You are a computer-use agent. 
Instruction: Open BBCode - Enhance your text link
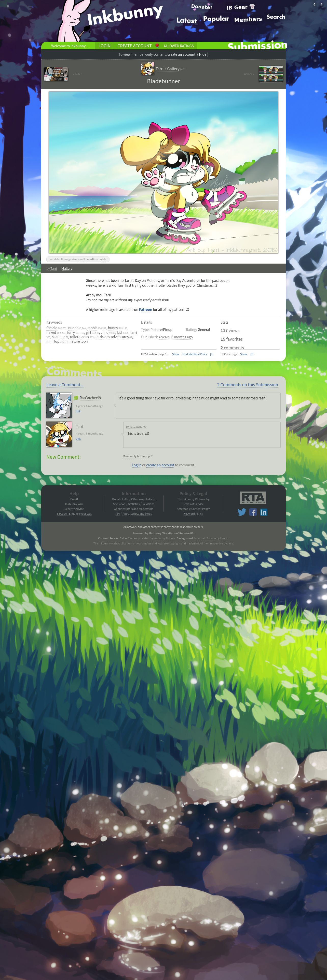pos(74,514)
